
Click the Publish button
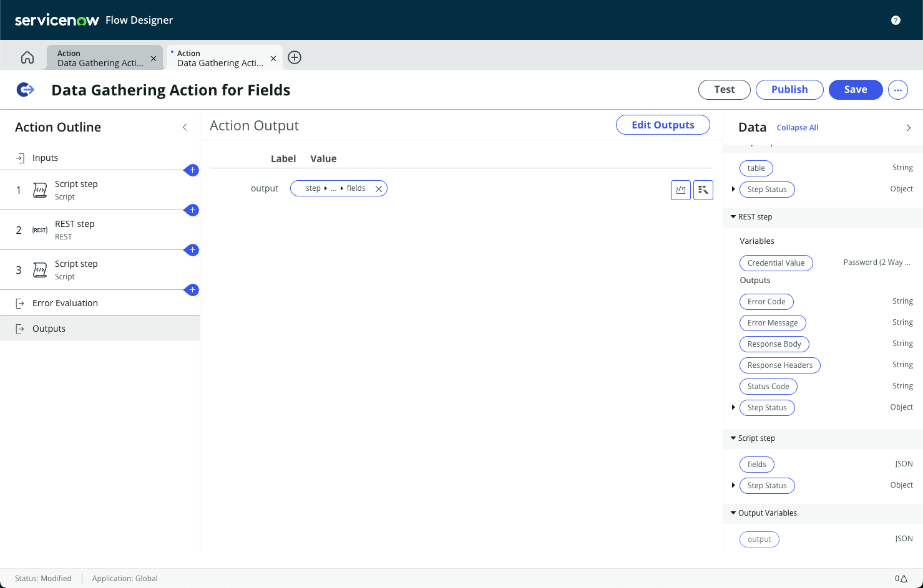click(x=789, y=90)
